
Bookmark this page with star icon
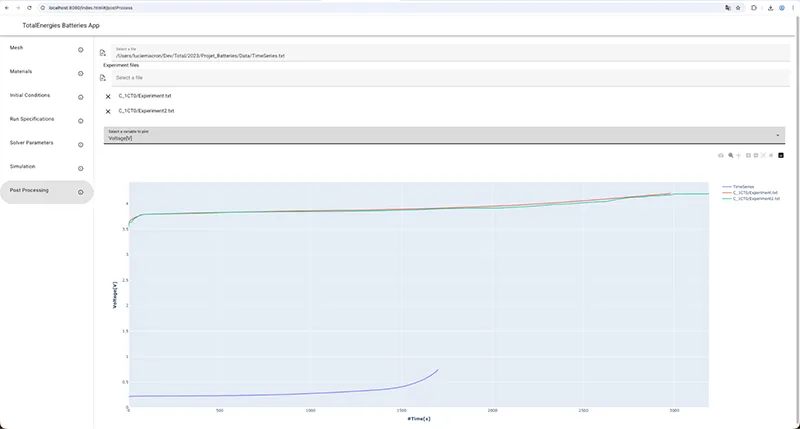pyautogui.click(x=738, y=8)
